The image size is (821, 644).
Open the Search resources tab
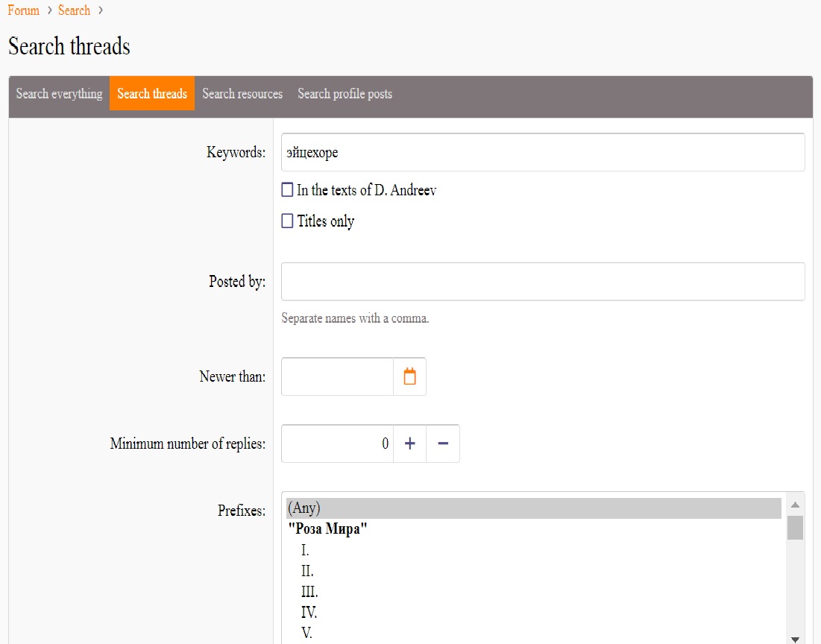(242, 93)
